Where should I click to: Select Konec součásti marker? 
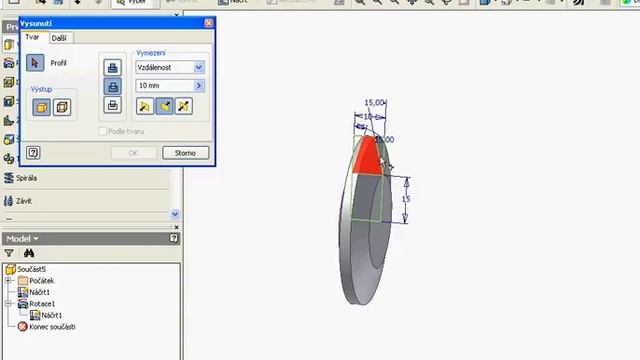click(47, 327)
